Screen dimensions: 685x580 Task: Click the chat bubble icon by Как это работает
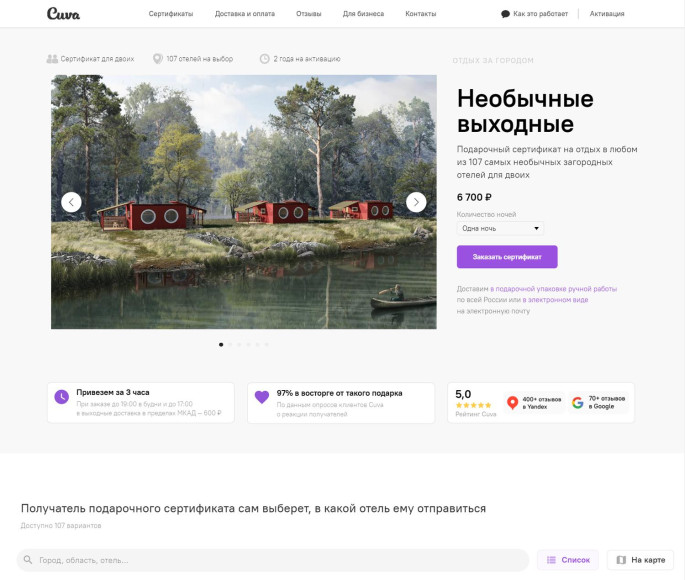505,14
